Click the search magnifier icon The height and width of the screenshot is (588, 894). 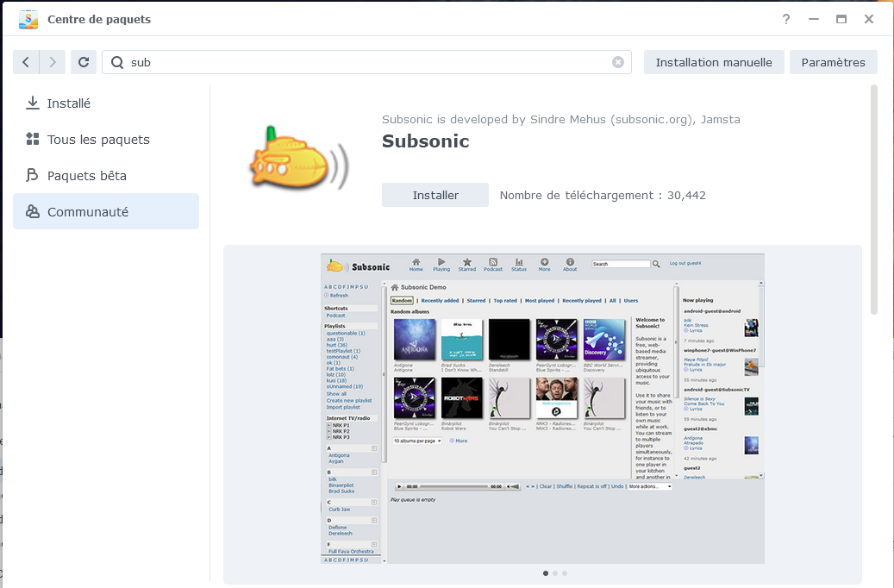pyautogui.click(x=117, y=62)
